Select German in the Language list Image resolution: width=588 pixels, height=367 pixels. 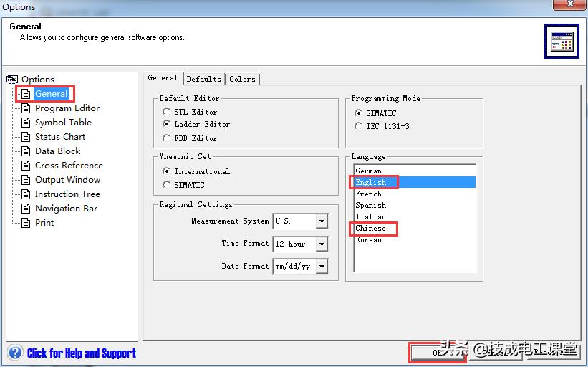point(415,171)
